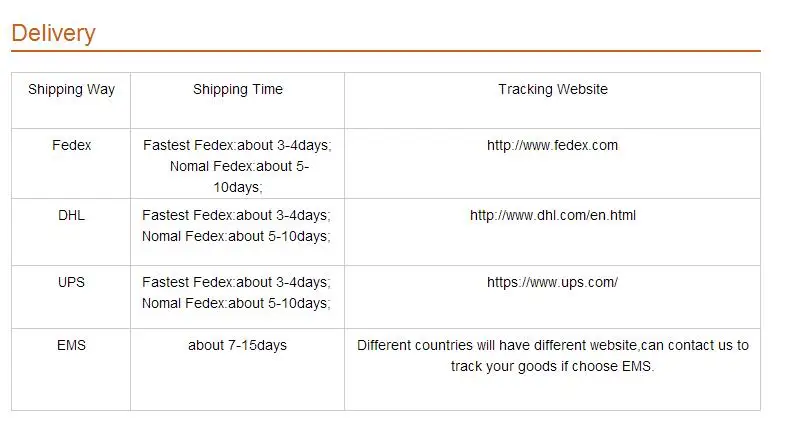Click 'Nomal Fedex:about 5-10days;' in DHL row
The width and height of the screenshot is (785, 439).
pos(236,236)
